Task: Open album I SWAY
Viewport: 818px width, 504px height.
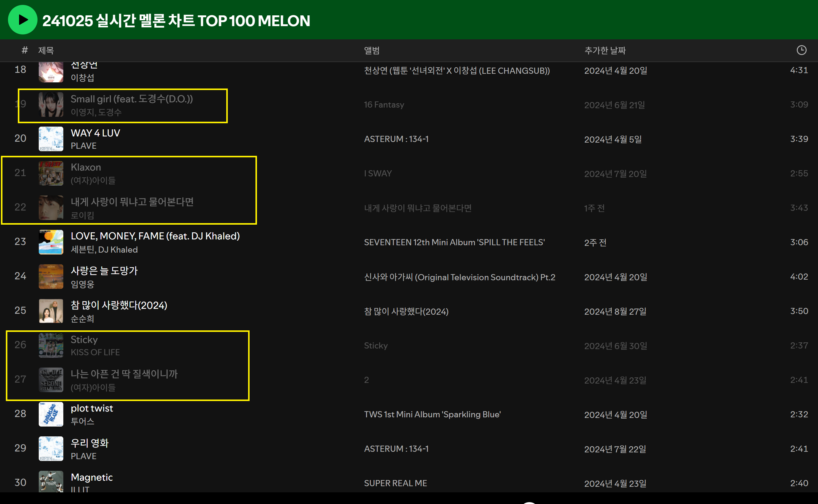Action: click(x=378, y=173)
